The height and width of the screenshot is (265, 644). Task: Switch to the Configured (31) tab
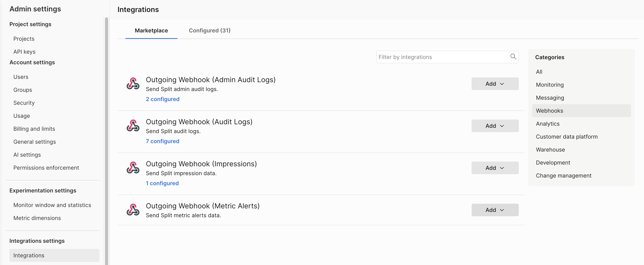coord(210,30)
